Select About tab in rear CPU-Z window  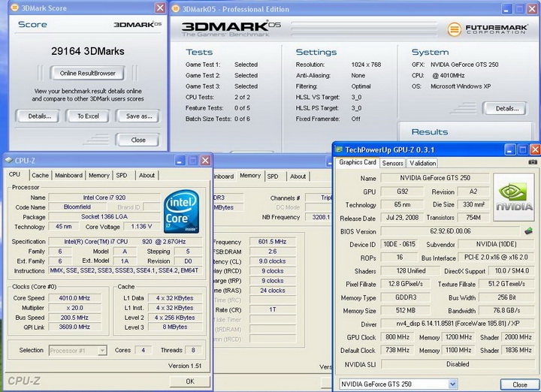click(x=298, y=176)
